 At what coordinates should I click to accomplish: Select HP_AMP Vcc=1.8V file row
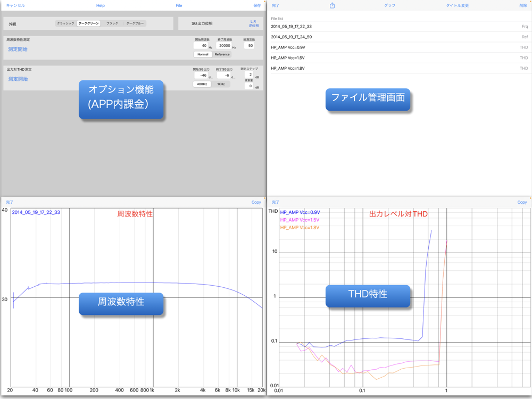pyautogui.click(x=400, y=68)
